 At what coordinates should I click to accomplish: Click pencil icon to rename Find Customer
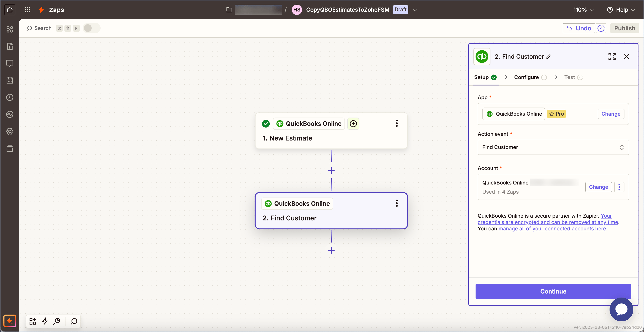549,57
